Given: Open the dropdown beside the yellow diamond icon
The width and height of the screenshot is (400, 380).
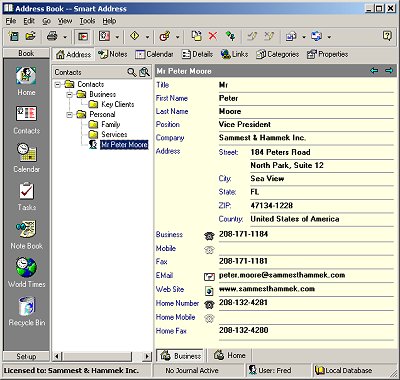Looking at the screenshot, I should click(147, 37).
